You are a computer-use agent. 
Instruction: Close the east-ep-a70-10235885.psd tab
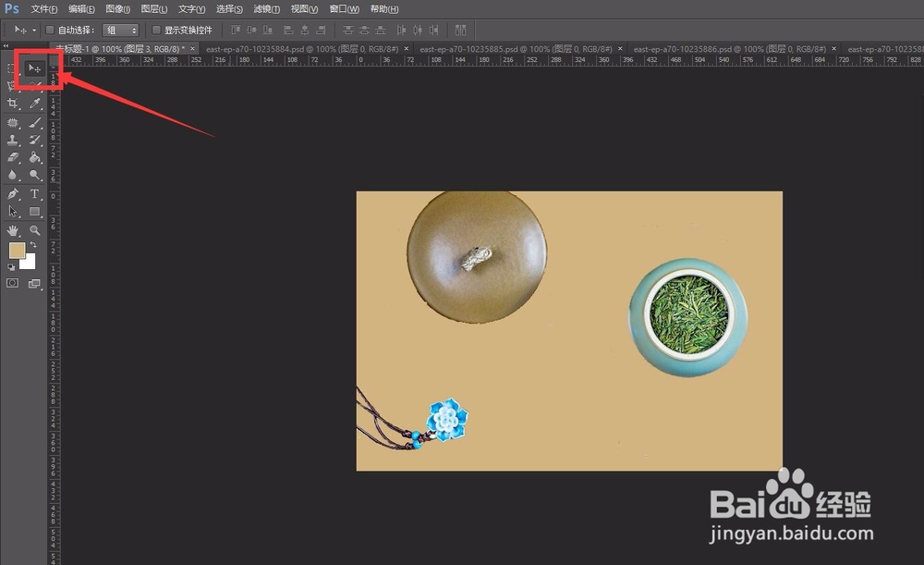pos(620,49)
